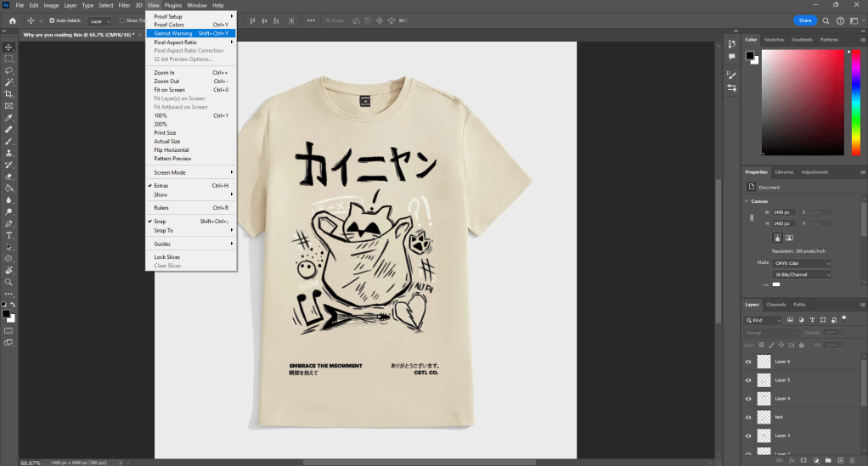Select the Zoom tool magnifier
868x466 pixels.
[8, 282]
